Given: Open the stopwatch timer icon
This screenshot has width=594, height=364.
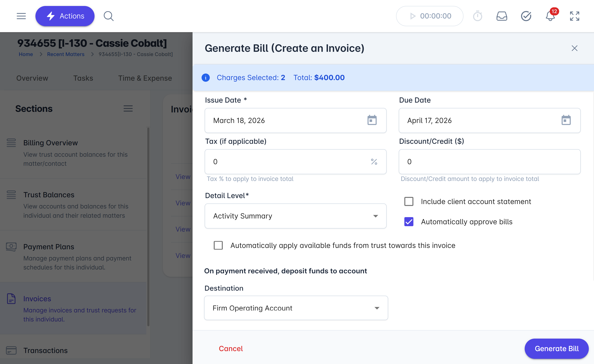Looking at the screenshot, I should point(477,16).
